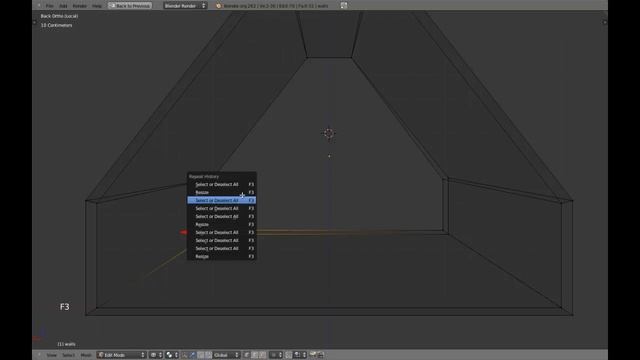Image resolution: width=640 pixels, height=360 pixels.
Task: Open the Select menu in 3D viewport header
Action: pos(69,355)
